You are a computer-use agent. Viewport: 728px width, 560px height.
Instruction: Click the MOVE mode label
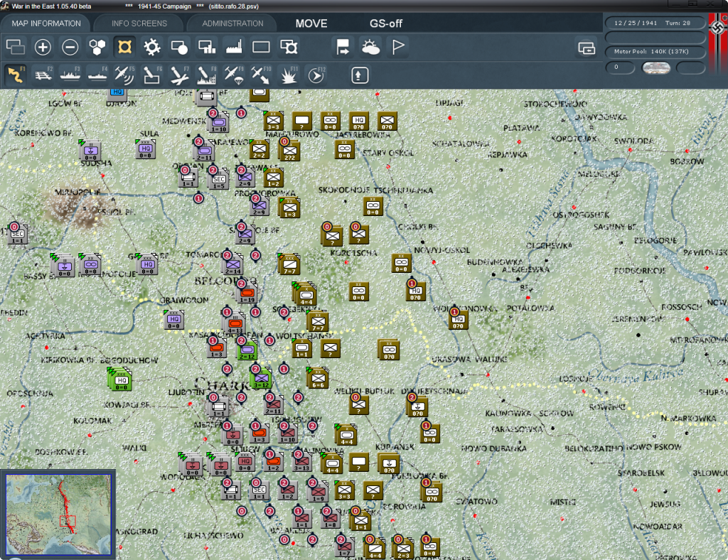coord(311,23)
